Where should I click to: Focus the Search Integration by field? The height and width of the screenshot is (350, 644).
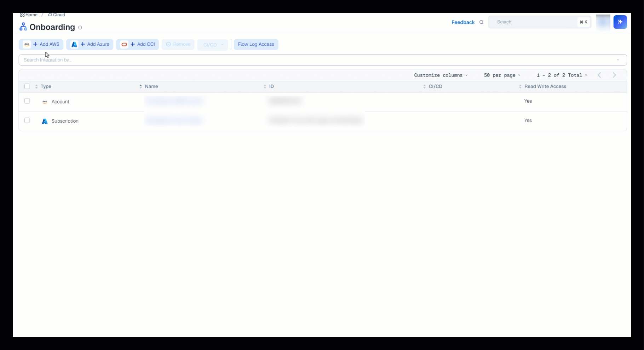323,60
